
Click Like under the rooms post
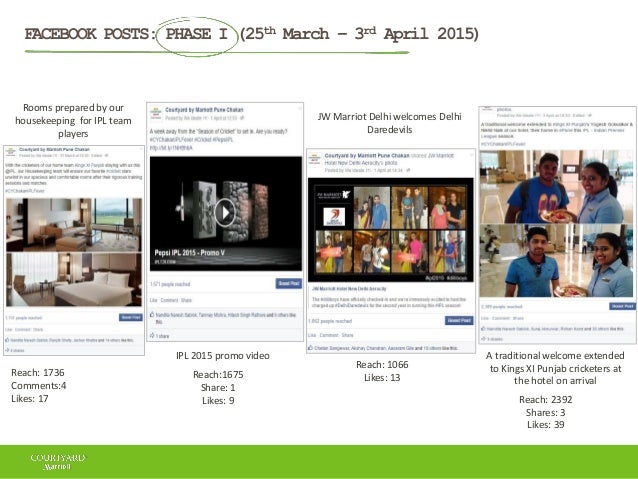[x=9, y=329]
